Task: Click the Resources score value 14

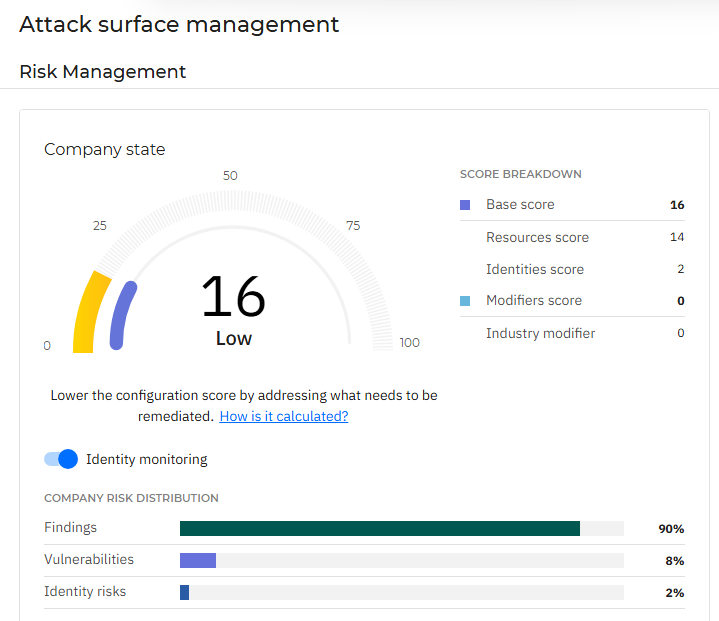Action: tap(677, 237)
